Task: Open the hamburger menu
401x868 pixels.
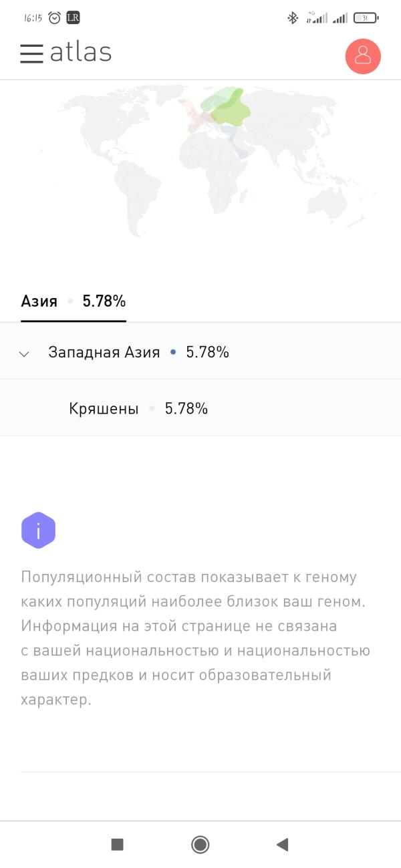Action: tap(31, 53)
